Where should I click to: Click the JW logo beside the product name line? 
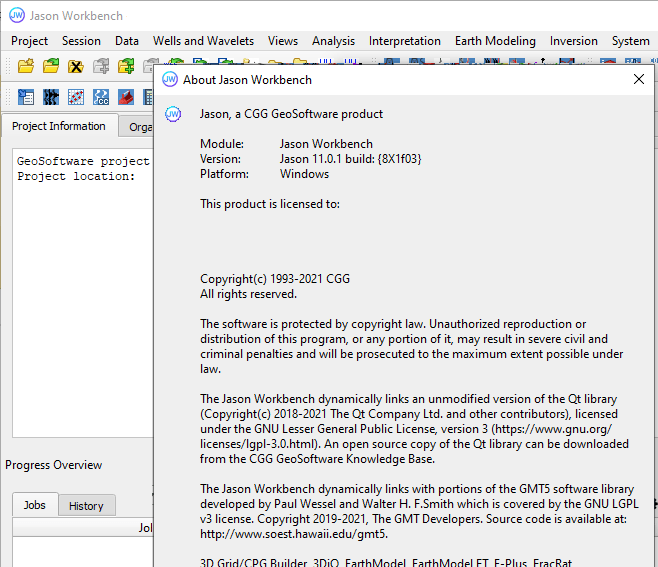173,114
